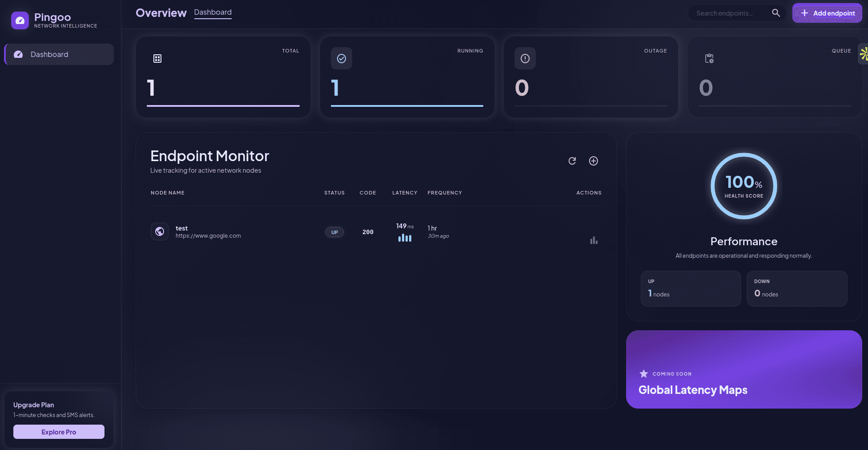
Task: Refresh the Endpoint Monitor list
Action: (x=572, y=161)
